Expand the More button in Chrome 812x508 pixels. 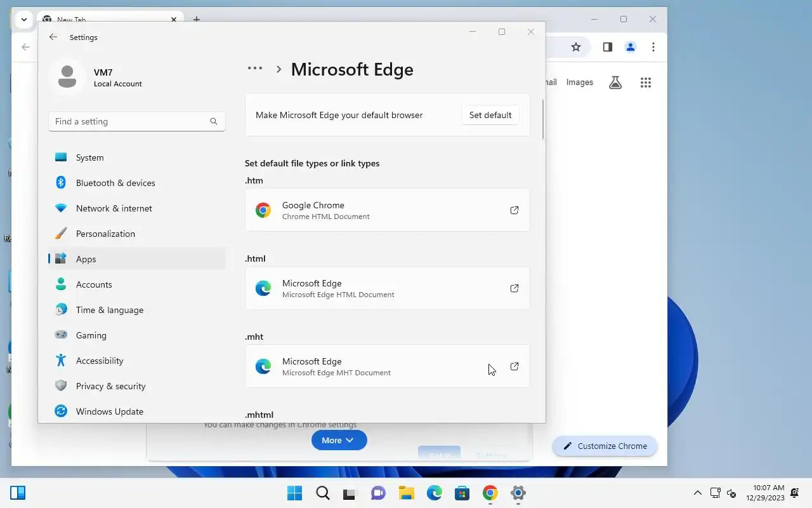pos(339,440)
